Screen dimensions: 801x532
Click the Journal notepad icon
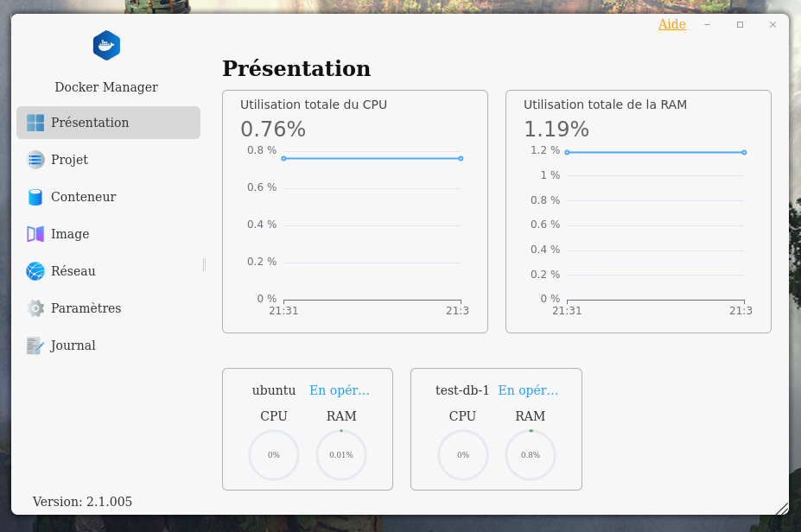pyautogui.click(x=35, y=345)
